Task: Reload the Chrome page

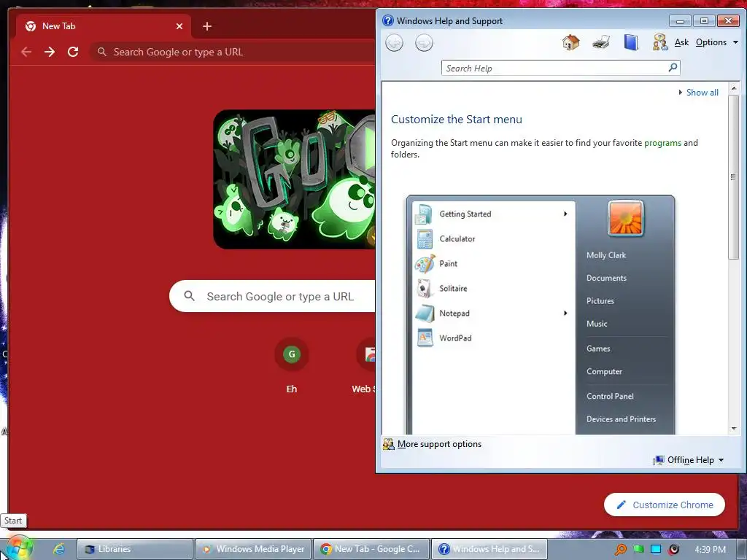Action: 73,52
